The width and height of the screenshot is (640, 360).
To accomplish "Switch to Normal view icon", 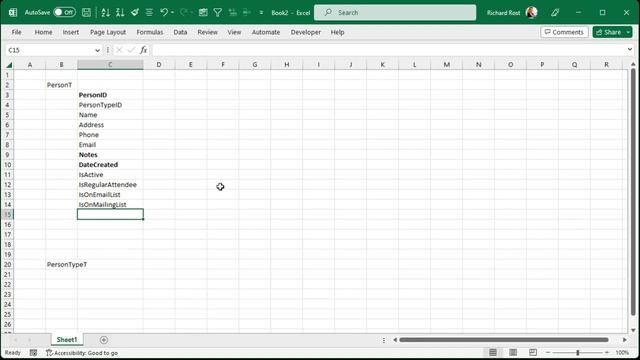I will pyautogui.click(x=493, y=352).
